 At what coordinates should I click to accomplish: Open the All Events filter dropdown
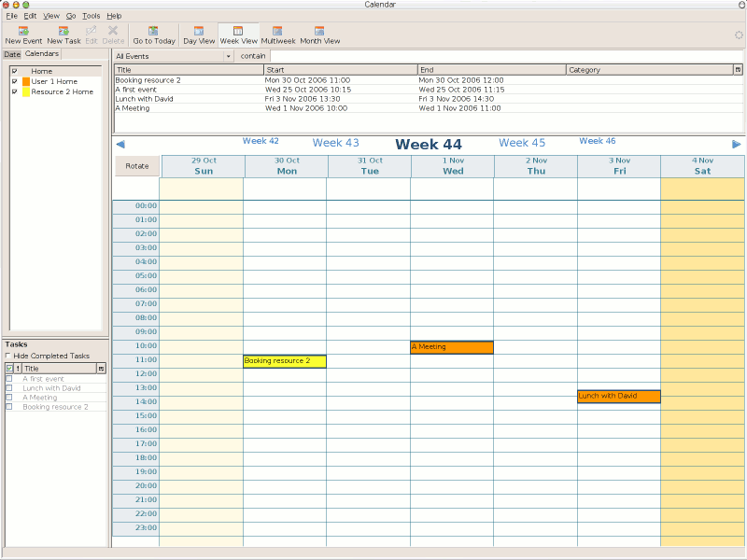[174, 56]
